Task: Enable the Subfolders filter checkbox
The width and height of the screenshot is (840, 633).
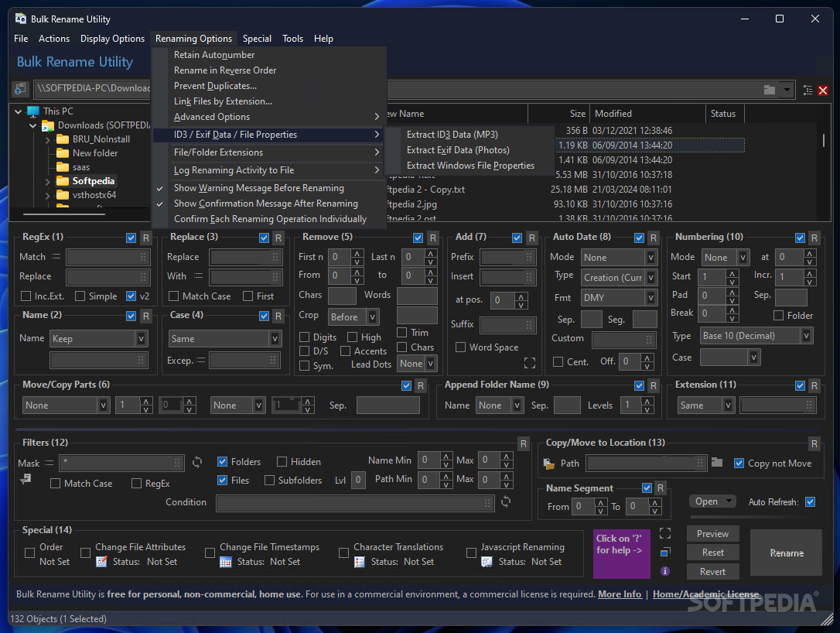Action: coord(269,481)
